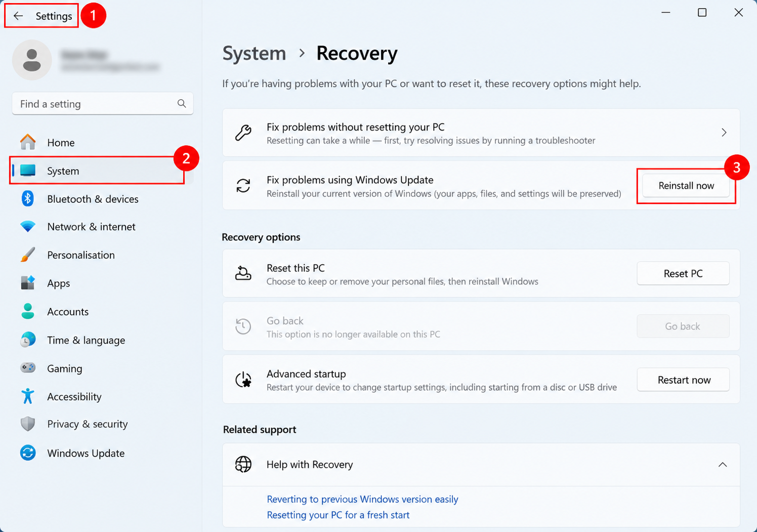Focus the Find a setting search box
The width and height of the screenshot is (757, 532).
[x=102, y=104]
